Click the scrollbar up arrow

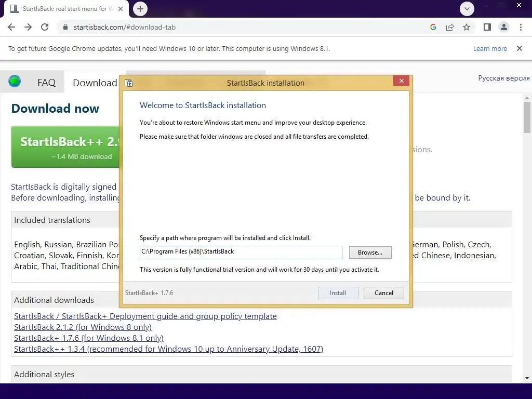point(527,98)
